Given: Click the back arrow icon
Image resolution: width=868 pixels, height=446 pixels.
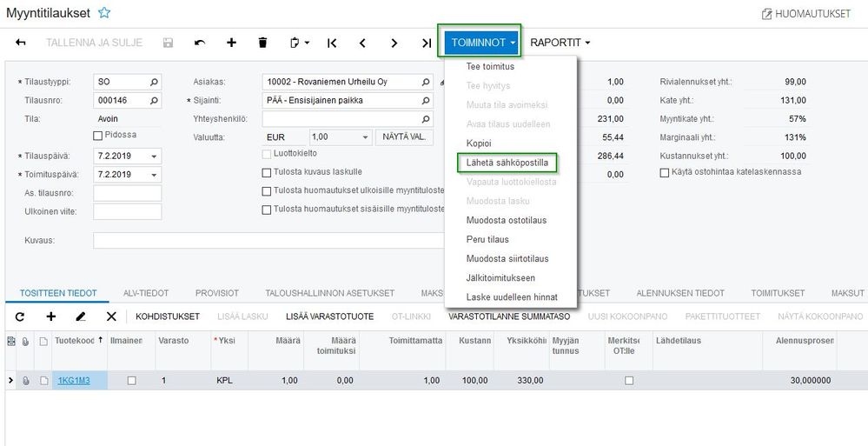Looking at the screenshot, I should coord(21,43).
